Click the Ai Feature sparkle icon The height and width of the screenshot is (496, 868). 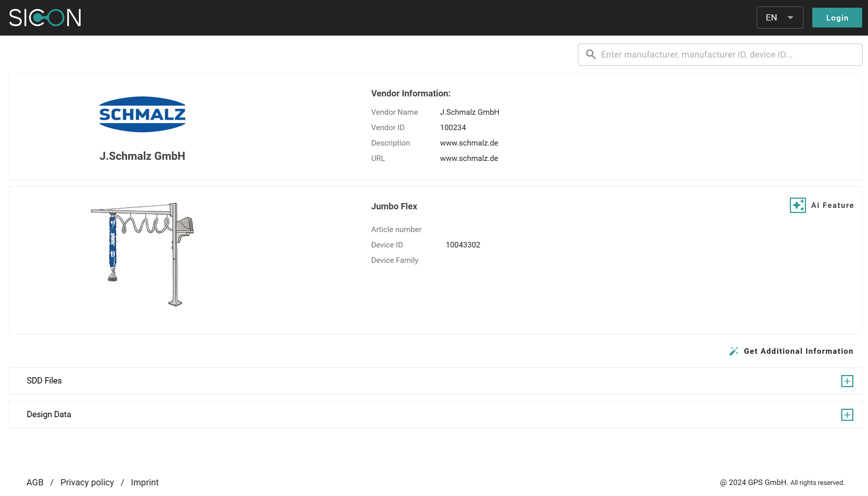click(x=798, y=205)
